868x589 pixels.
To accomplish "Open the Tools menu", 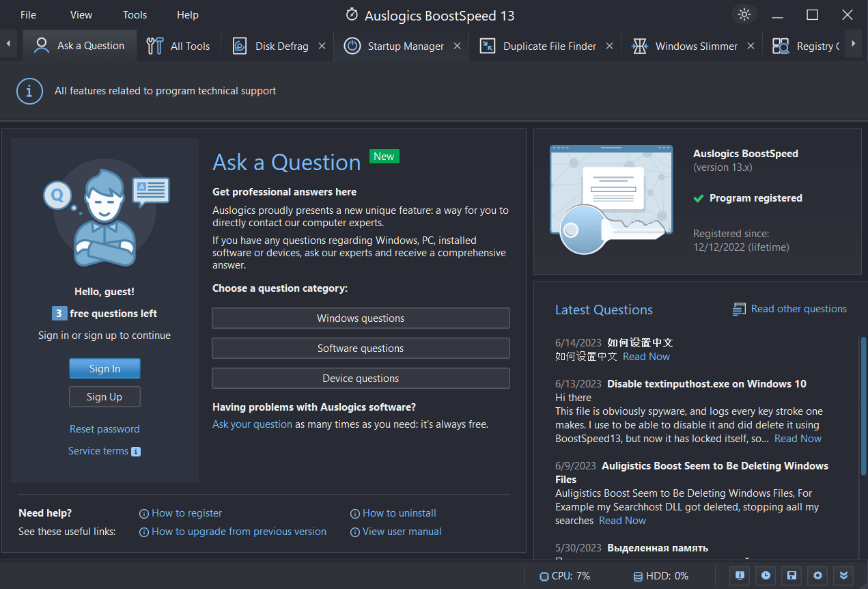I will tap(135, 14).
